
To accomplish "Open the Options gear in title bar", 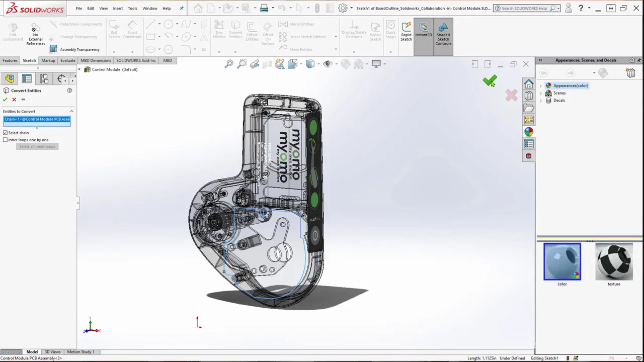I will (x=343, y=8).
